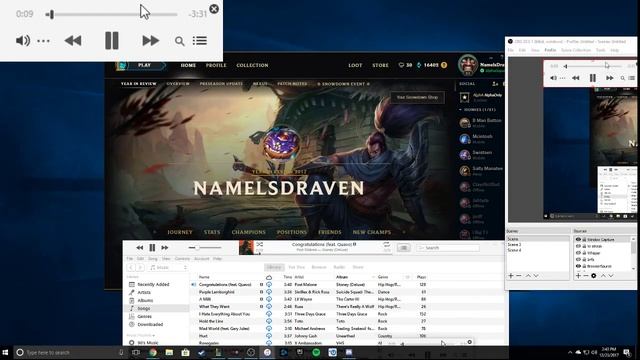Open the COLLECTION tab in League client
640x360 pixels.
point(252,65)
